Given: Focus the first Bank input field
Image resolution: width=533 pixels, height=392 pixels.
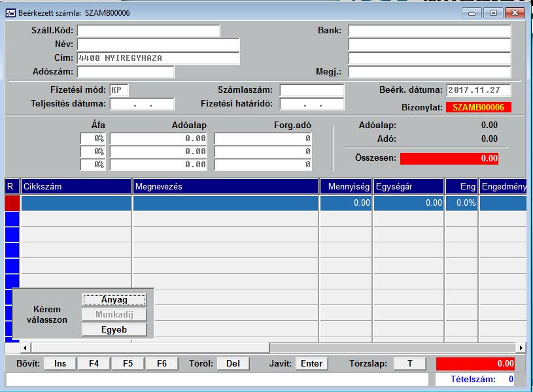Looking at the screenshot, I should pyautogui.click(x=430, y=31).
